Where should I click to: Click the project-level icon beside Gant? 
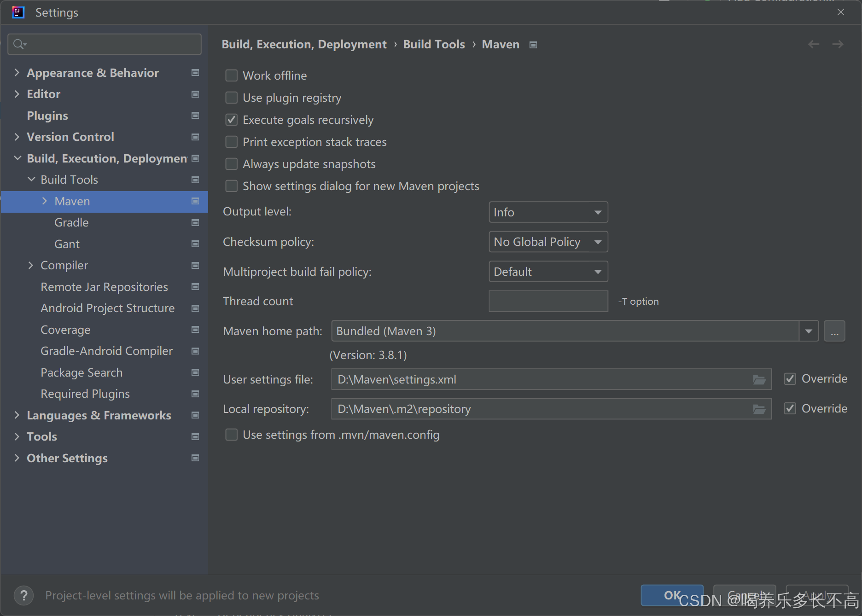point(195,244)
